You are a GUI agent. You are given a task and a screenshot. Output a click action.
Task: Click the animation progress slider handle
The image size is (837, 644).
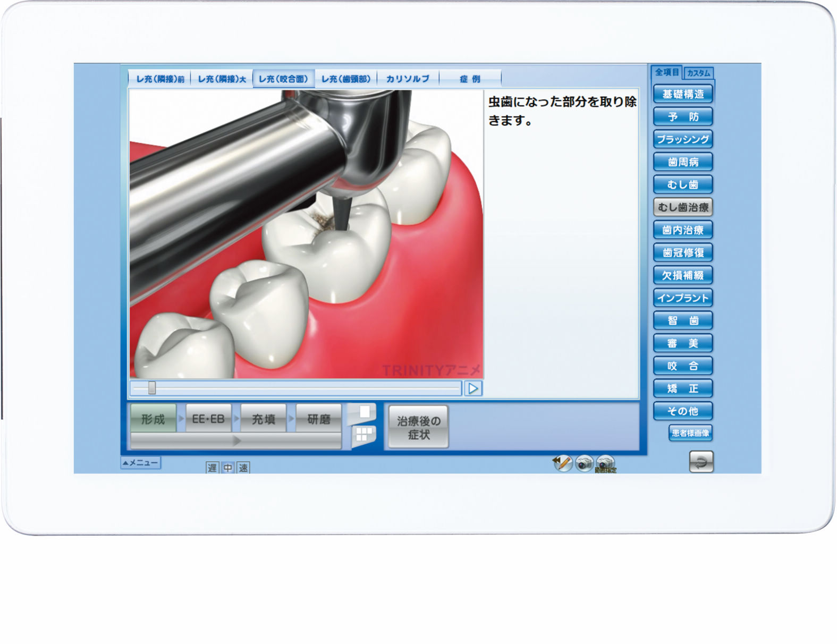[x=152, y=388]
